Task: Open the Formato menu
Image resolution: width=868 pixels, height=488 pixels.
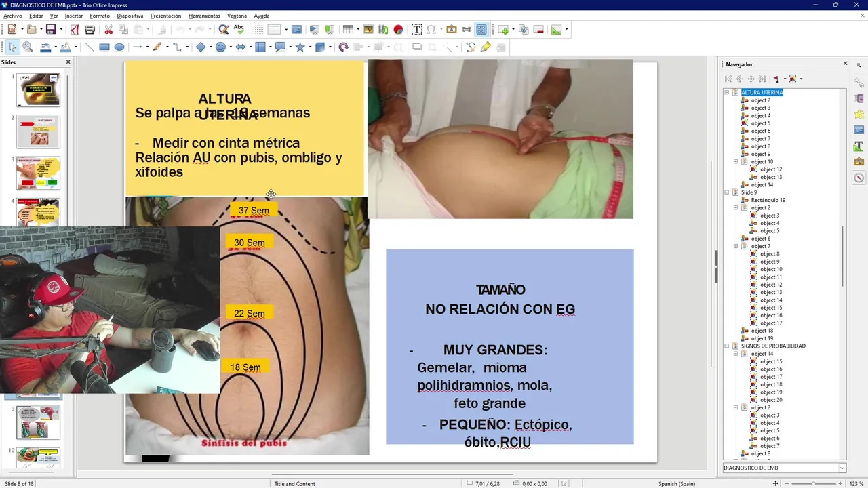Action: coord(100,16)
